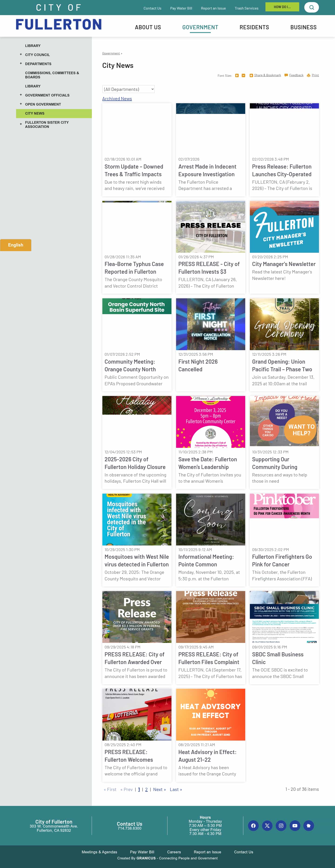Open the All Departments dropdown
Image resolution: width=335 pixels, height=868 pixels.
(128, 89)
